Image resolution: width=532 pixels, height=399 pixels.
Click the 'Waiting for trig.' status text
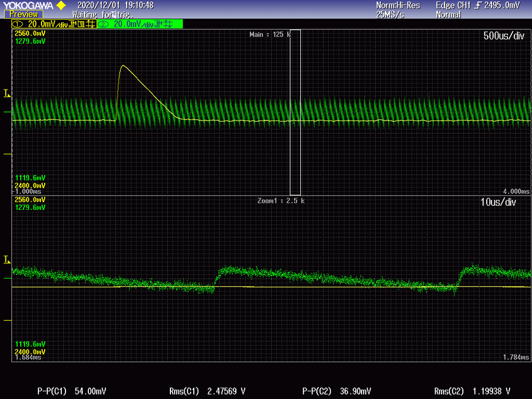point(103,14)
